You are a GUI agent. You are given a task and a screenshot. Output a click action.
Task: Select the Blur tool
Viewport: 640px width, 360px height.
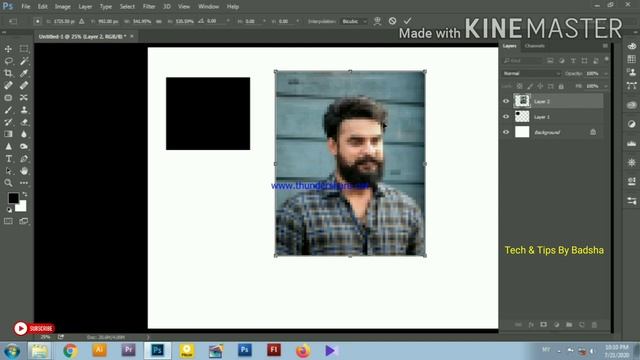tap(24, 134)
